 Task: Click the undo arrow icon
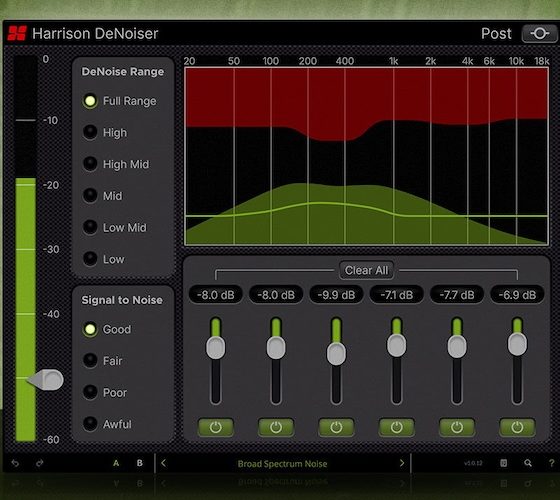[15, 463]
